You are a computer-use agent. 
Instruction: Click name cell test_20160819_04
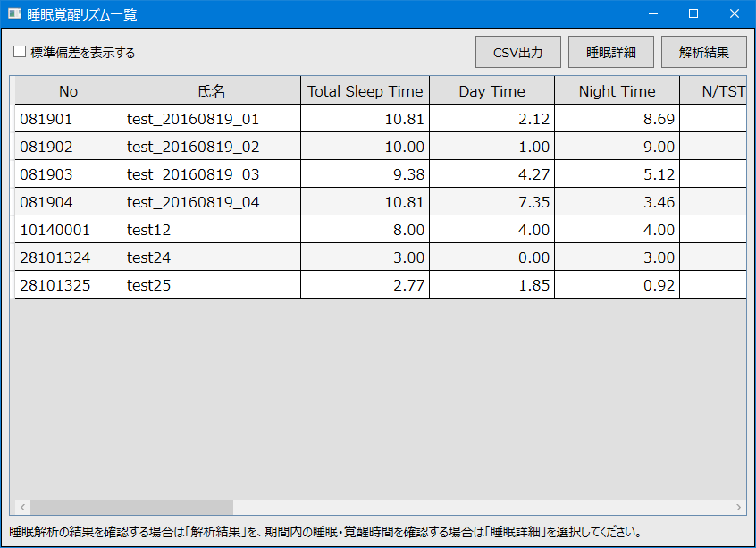pyautogui.click(x=211, y=202)
